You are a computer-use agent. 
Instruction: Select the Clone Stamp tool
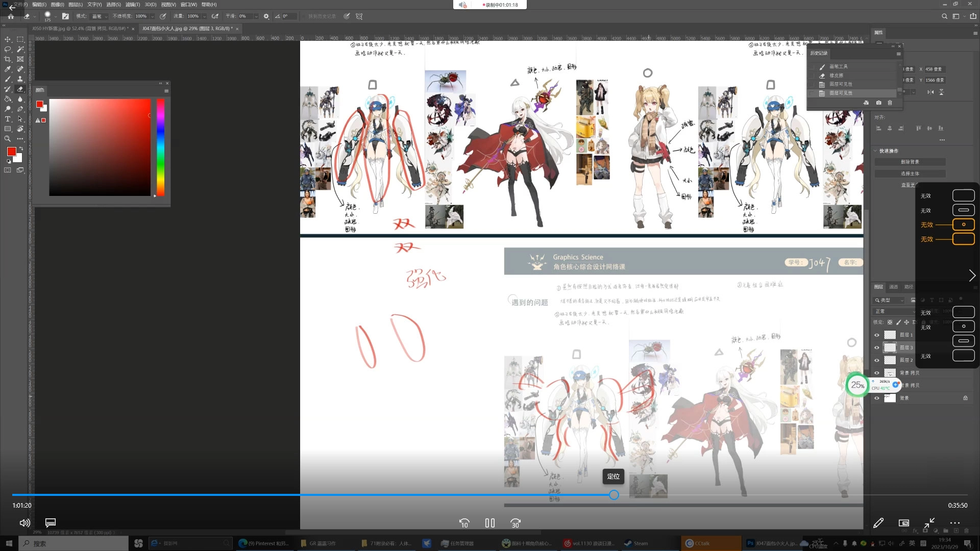20,79
